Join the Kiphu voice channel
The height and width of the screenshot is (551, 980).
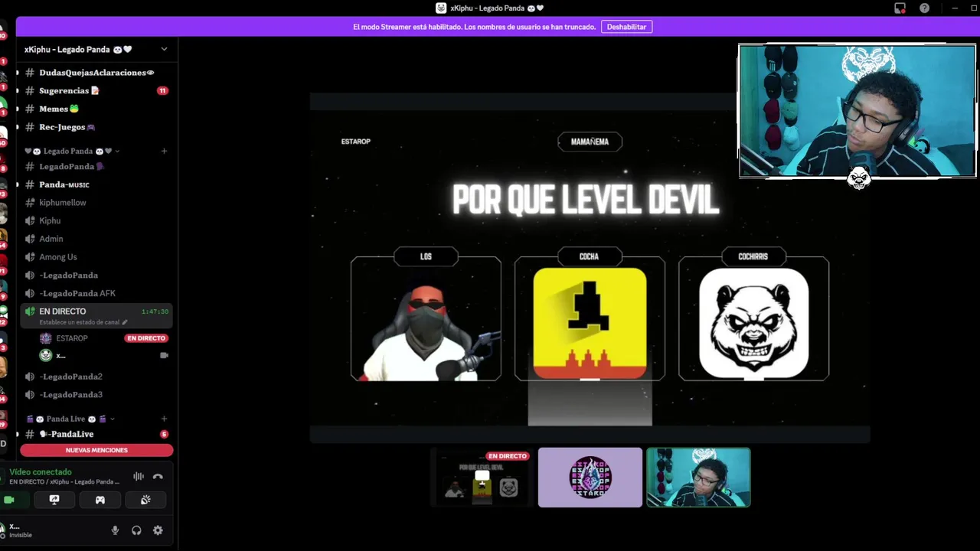(x=96, y=220)
